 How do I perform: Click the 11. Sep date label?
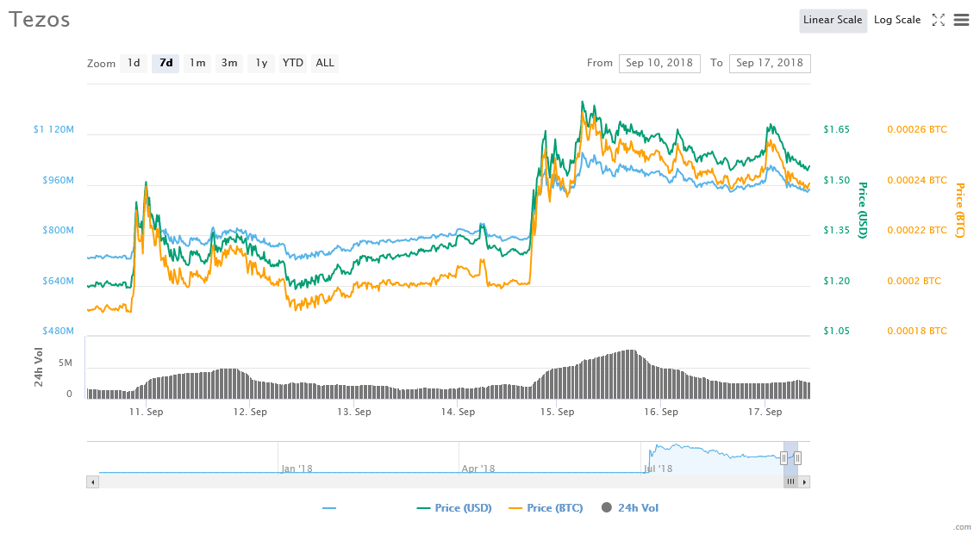coord(147,413)
